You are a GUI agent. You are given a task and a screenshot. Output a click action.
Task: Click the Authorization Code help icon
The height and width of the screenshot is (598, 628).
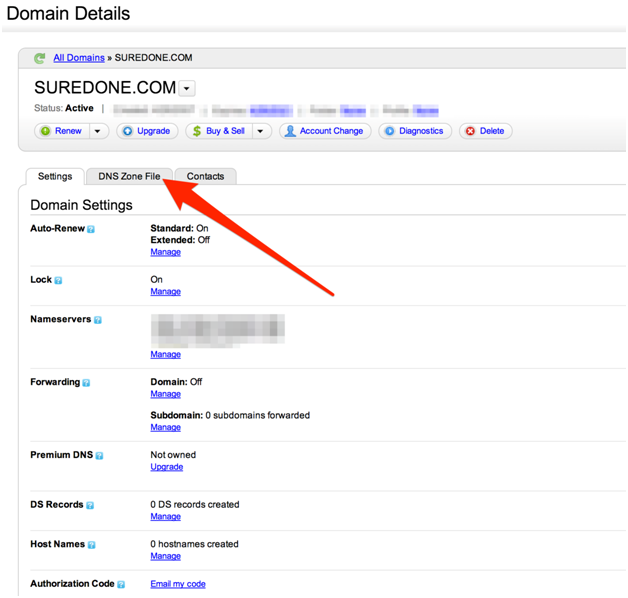121,584
